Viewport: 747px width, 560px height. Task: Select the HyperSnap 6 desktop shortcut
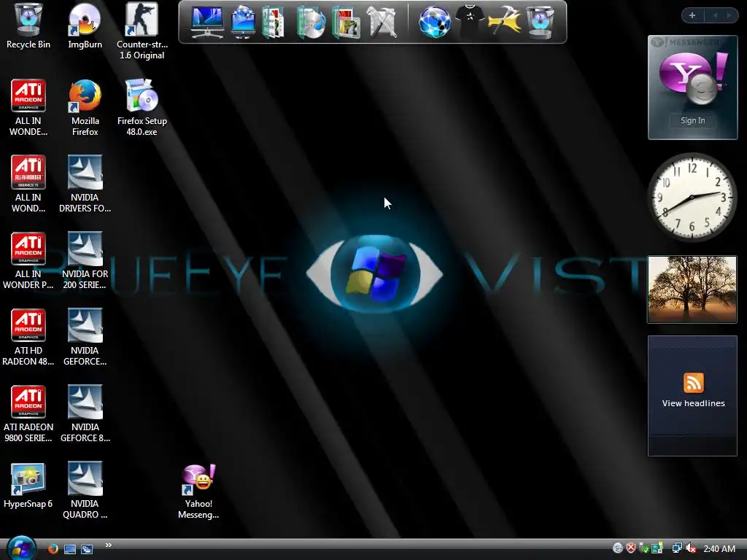(x=28, y=486)
